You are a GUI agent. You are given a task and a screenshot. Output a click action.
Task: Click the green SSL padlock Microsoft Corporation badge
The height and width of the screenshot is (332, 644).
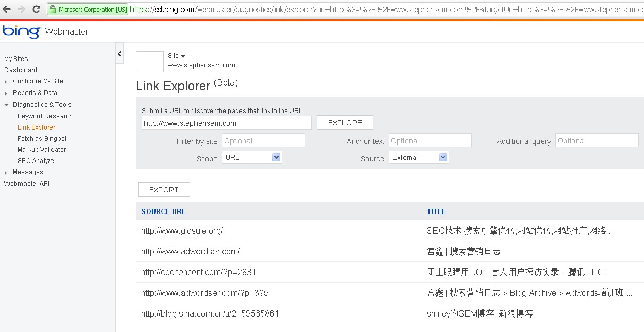pos(88,10)
